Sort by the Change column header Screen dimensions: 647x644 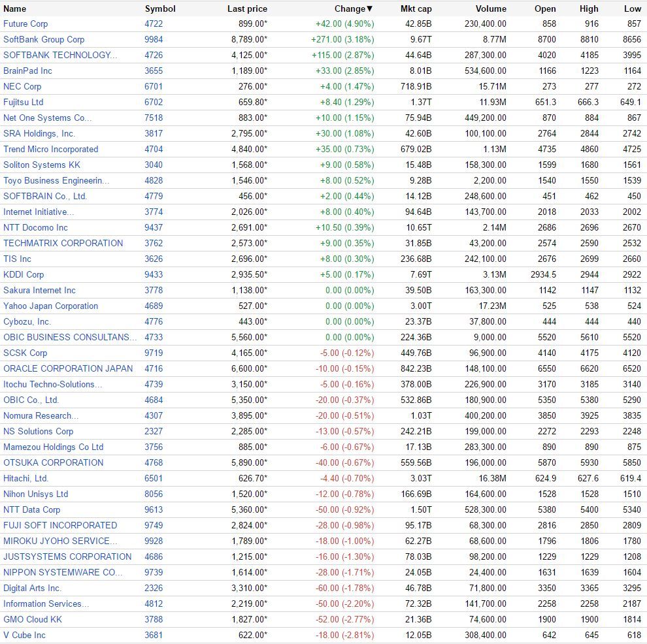click(x=353, y=8)
